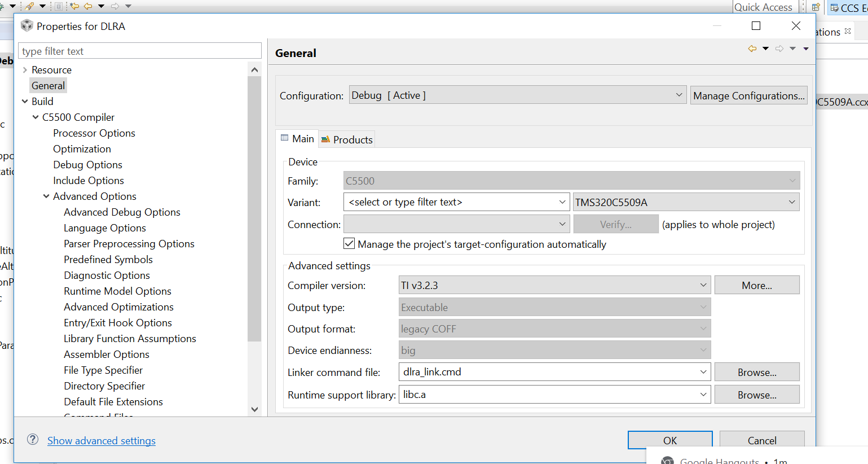
Task: Open the Show advanced settings link
Action: coord(102,440)
